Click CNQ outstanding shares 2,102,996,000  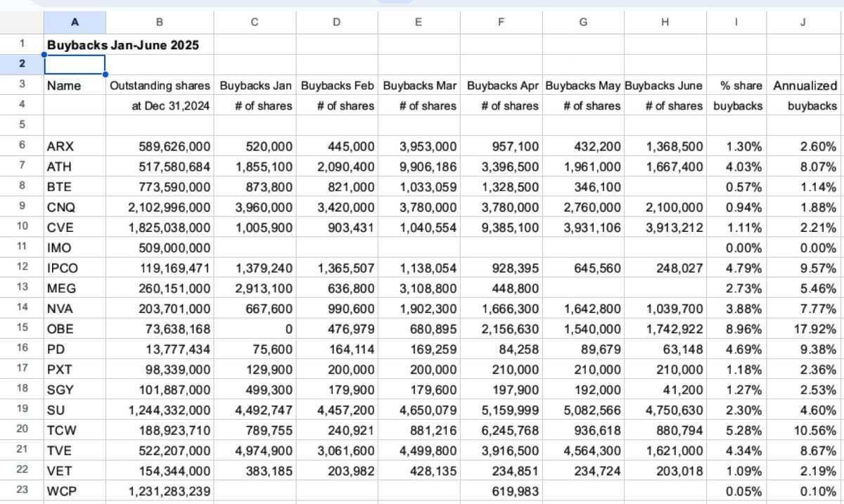click(160, 207)
